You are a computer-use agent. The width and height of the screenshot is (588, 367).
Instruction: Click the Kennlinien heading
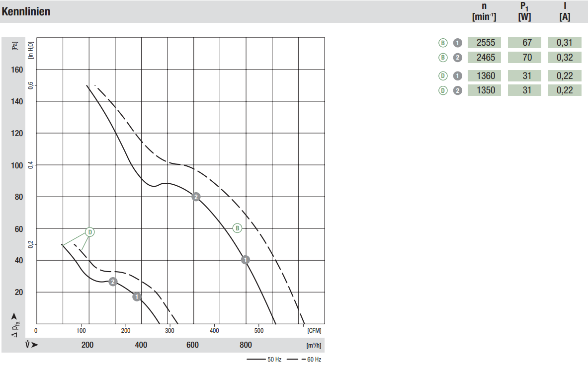pyautogui.click(x=26, y=11)
